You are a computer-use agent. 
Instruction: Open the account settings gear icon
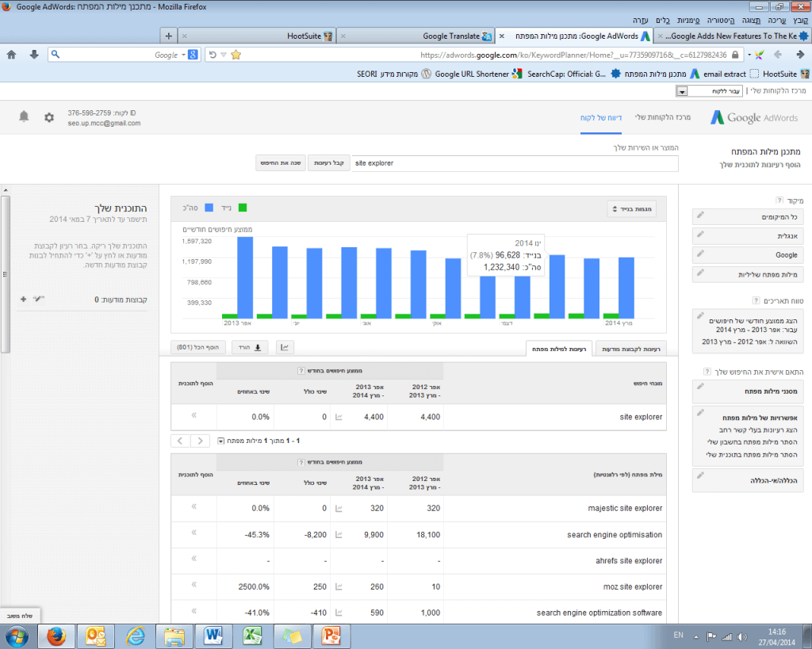coord(49,117)
